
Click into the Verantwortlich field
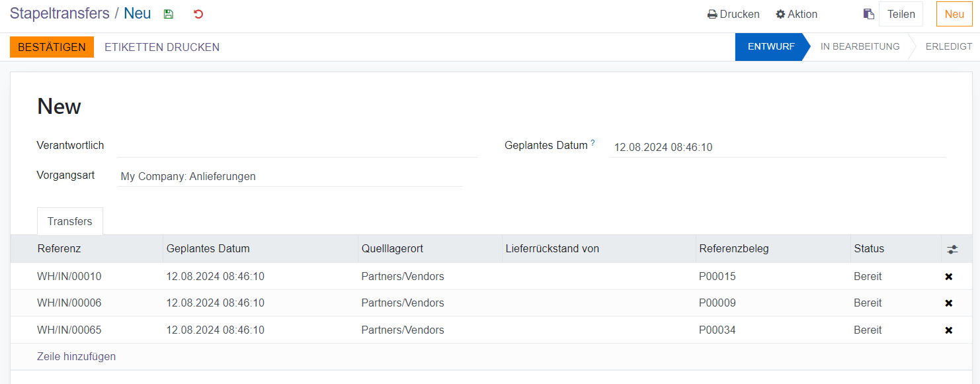click(x=297, y=146)
